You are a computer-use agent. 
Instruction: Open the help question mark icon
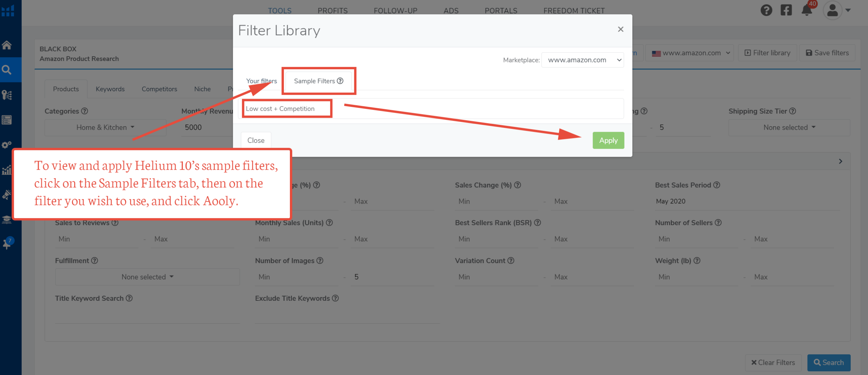pos(766,10)
